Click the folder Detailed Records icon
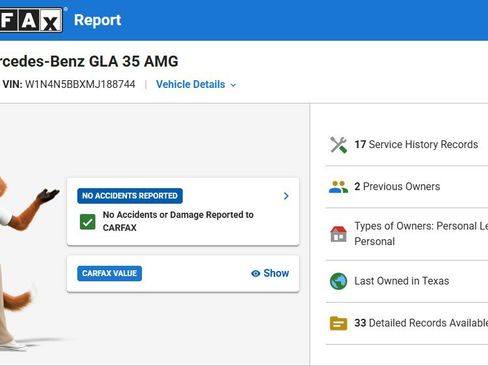This screenshot has height=366, width=488. click(338, 323)
